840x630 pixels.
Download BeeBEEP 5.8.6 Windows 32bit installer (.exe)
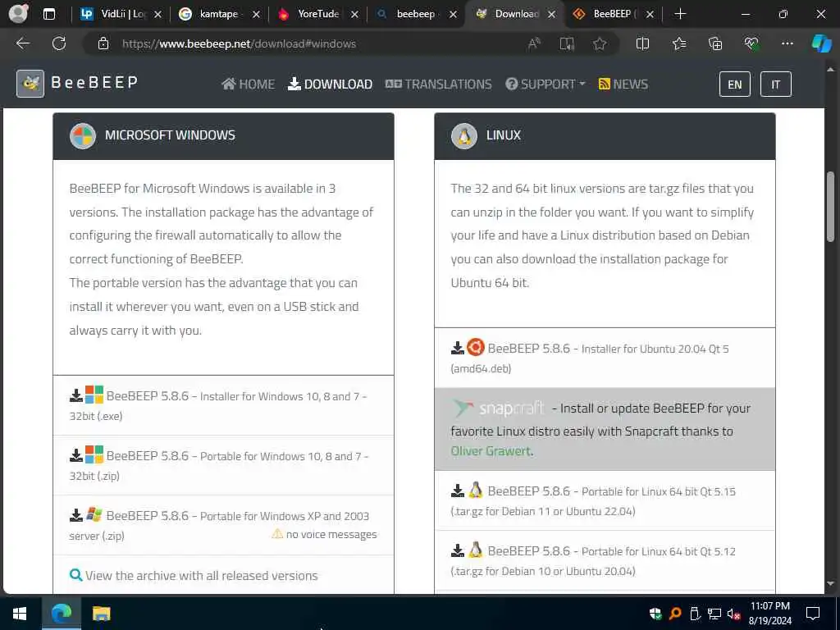[223, 405]
